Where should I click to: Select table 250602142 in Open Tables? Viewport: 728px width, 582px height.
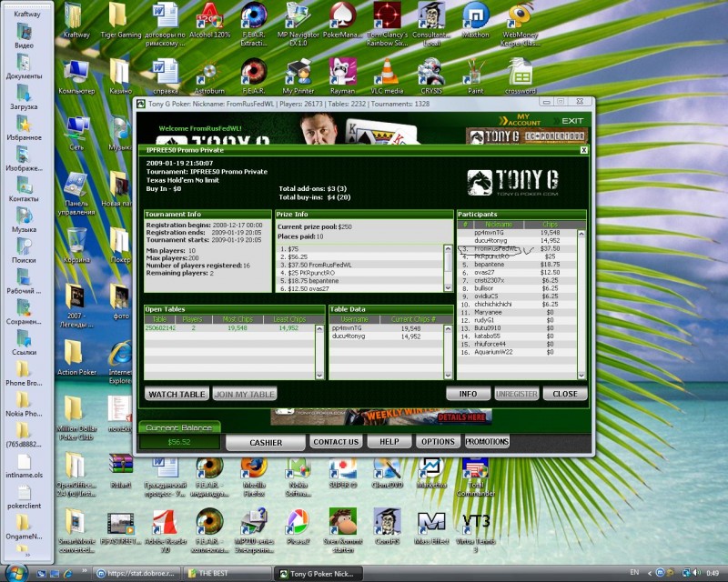click(x=161, y=328)
